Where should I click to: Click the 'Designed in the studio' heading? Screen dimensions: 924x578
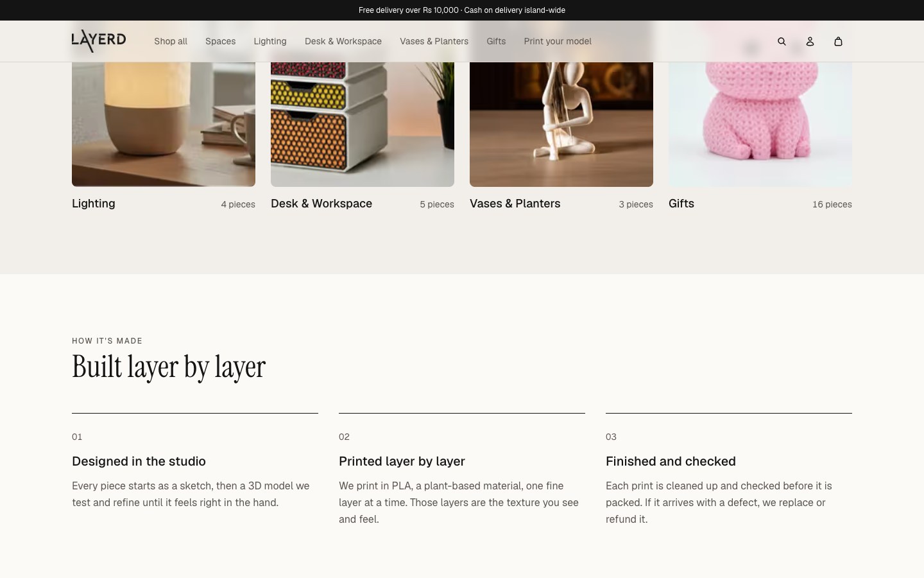coord(139,461)
